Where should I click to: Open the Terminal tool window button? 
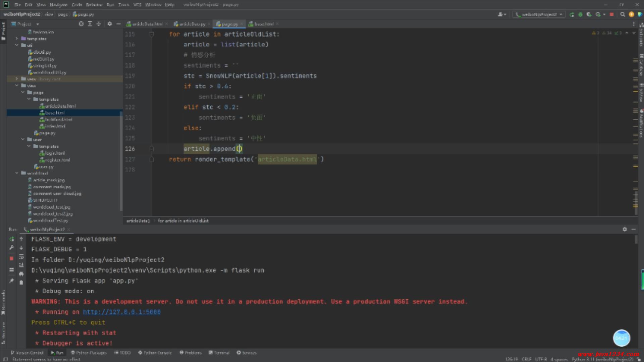(x=219, y=353)
